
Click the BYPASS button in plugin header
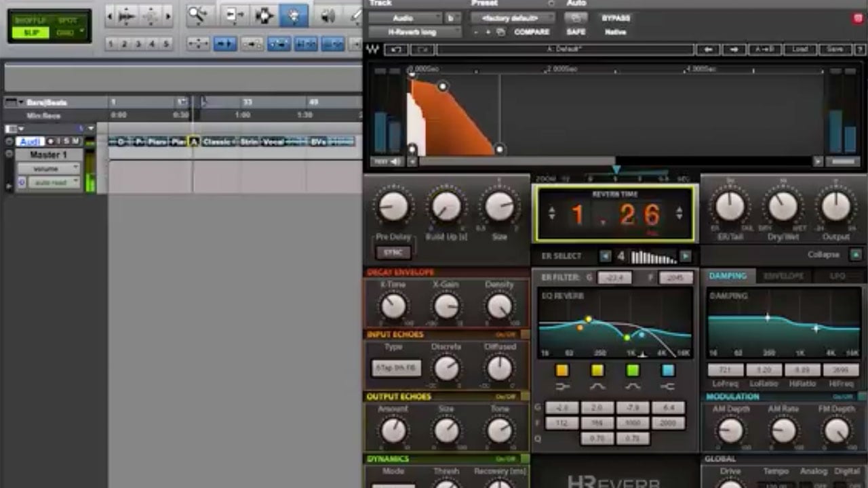pos(615,18)
